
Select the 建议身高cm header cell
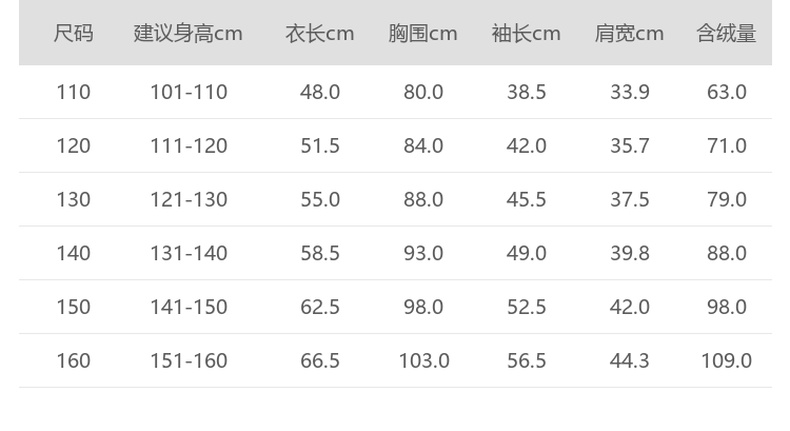(x=188, y=33)
